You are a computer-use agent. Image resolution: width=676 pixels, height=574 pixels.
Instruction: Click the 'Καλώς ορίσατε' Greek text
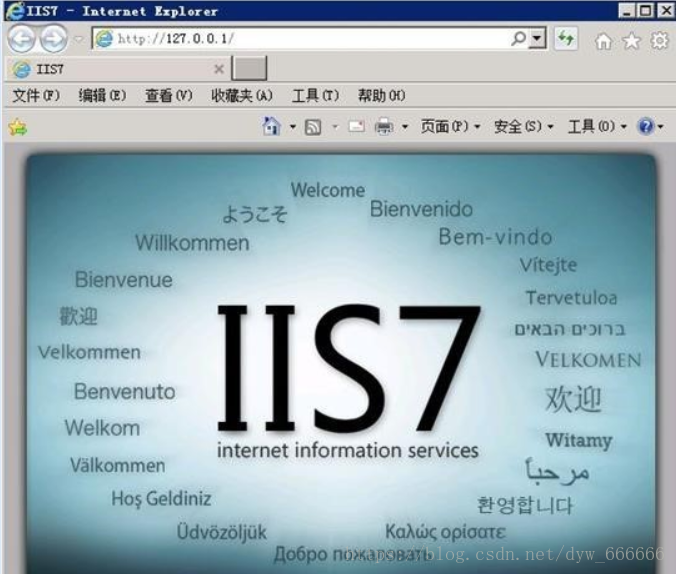(x=445, y=532)
